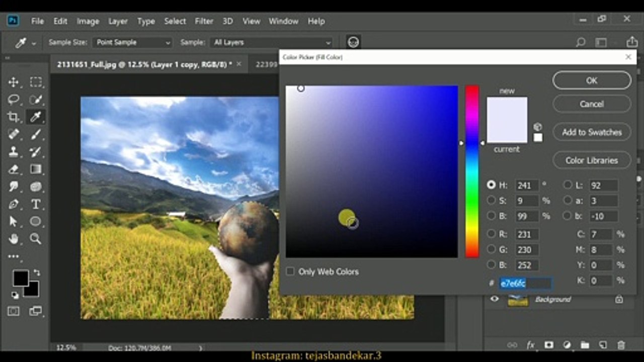Select the Crop tool
This screenshot has width=644, height=362.
tap(14, 117)
